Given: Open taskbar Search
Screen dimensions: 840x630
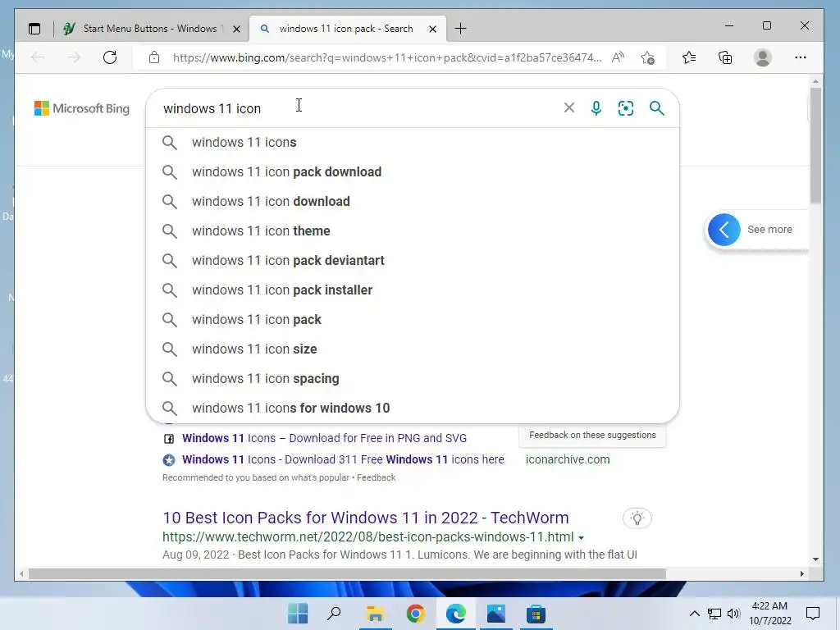Looking at the screenshot, I should 335,614.
